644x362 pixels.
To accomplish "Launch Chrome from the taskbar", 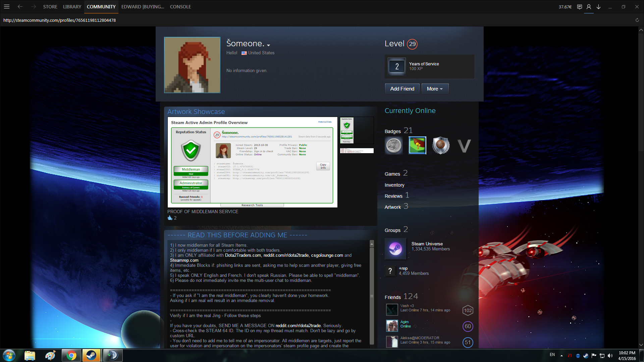I will [71, 355].
